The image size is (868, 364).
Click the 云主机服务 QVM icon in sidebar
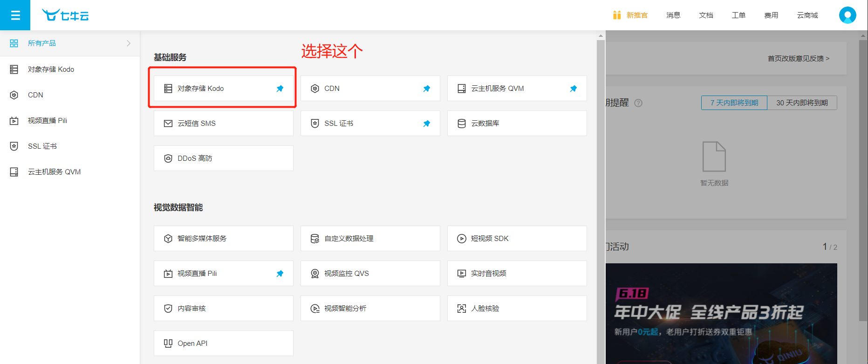[x=14, y=172]
